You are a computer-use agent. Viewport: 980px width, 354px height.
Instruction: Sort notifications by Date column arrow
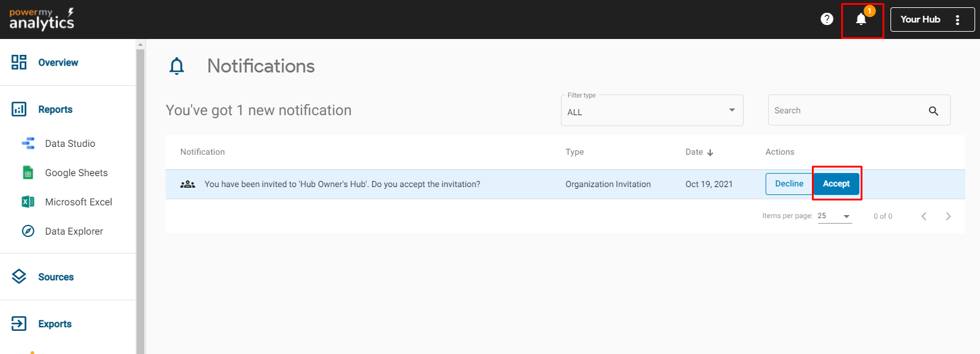pyautogui.click(x=710, y=152)
